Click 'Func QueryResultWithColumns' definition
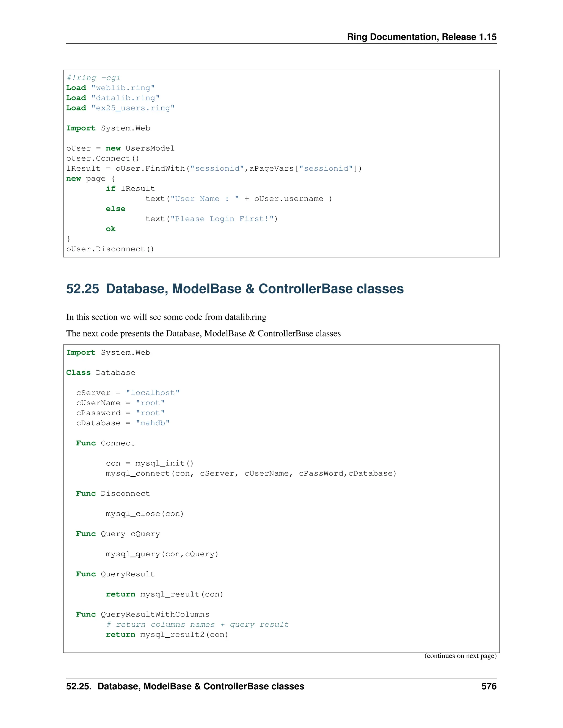563x728 pixels. (142, 614)
